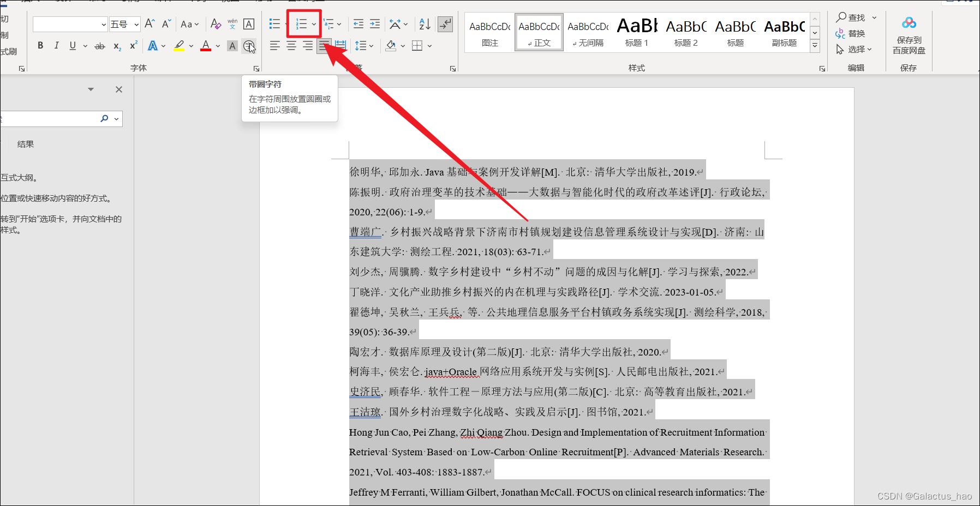Expand the styles gallery more button
980x506 pixels.
815,46
